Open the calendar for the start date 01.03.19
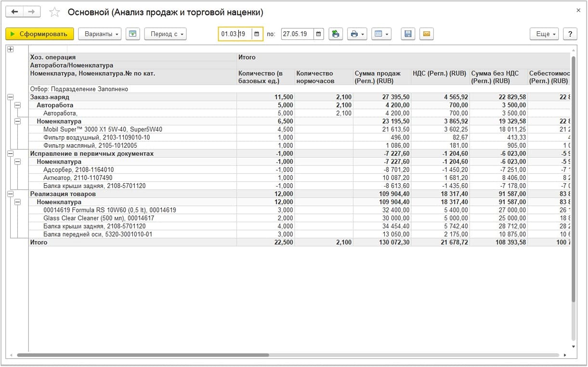The image size is (588, 367). [x=257, y=34]
